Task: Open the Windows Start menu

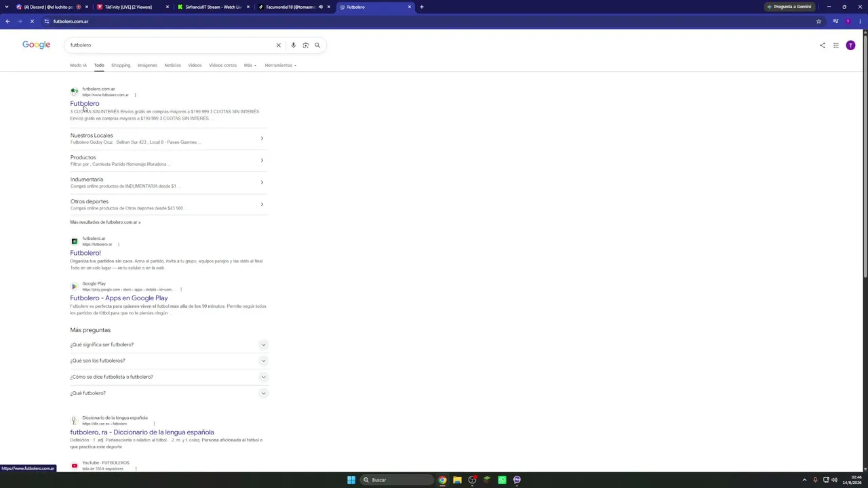Action: (351, 480)
